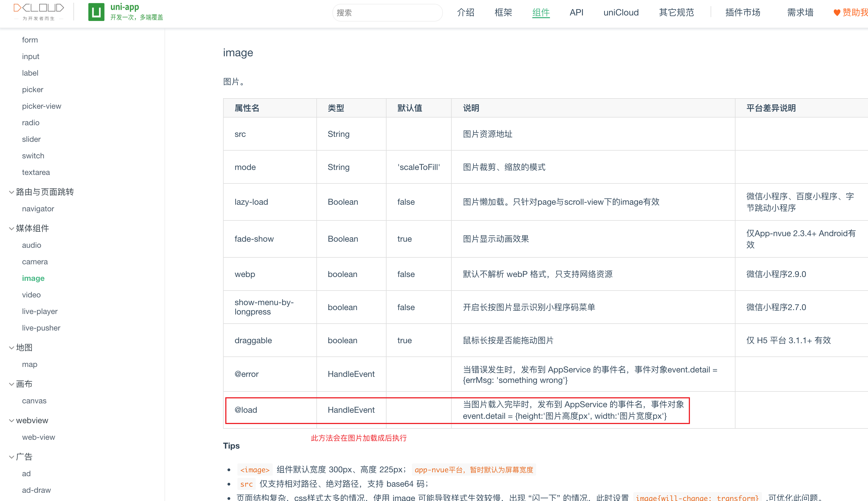Open the map sidebar page
Screen dimensions: 868x501
[x=30, y=364]
